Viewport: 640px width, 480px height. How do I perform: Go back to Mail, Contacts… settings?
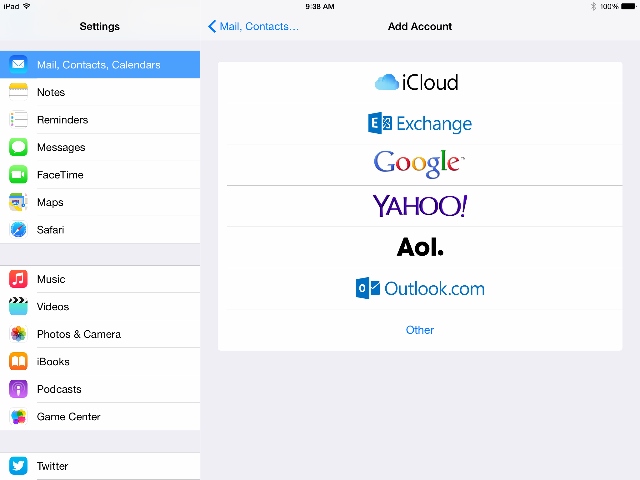click(x=253, y=26)
